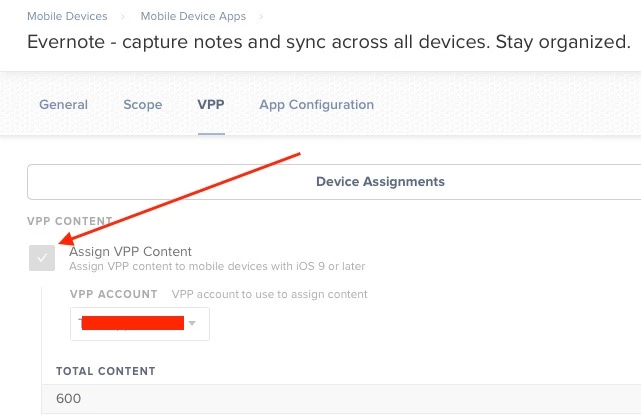Image resolution: width=641 pixels, height=415 pixels.
Task: Click the Evernote app page title
Action: tap(328, 43)
